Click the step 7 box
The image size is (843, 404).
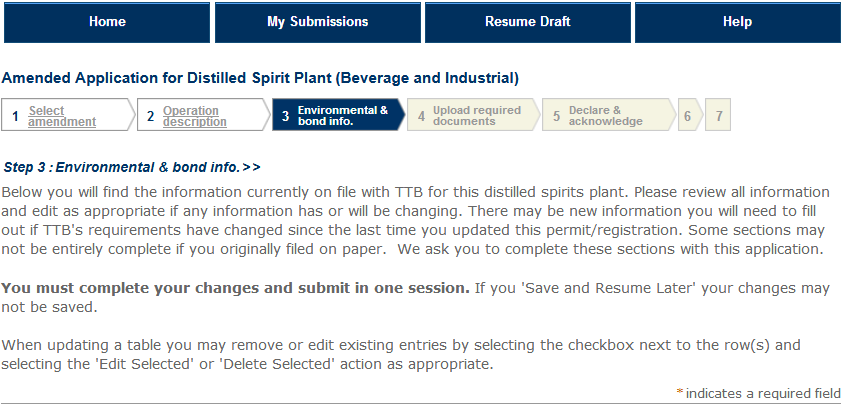pyautogui.click(x=718, y=116)
